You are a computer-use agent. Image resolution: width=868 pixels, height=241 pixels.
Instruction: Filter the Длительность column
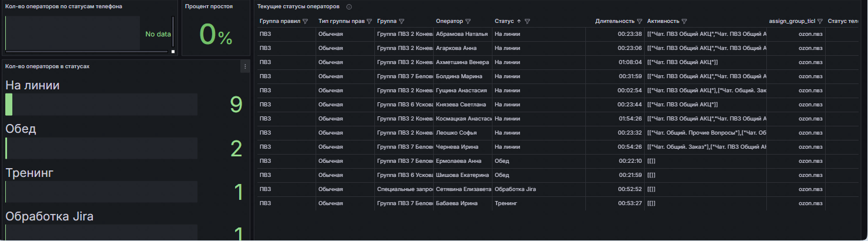639,21
